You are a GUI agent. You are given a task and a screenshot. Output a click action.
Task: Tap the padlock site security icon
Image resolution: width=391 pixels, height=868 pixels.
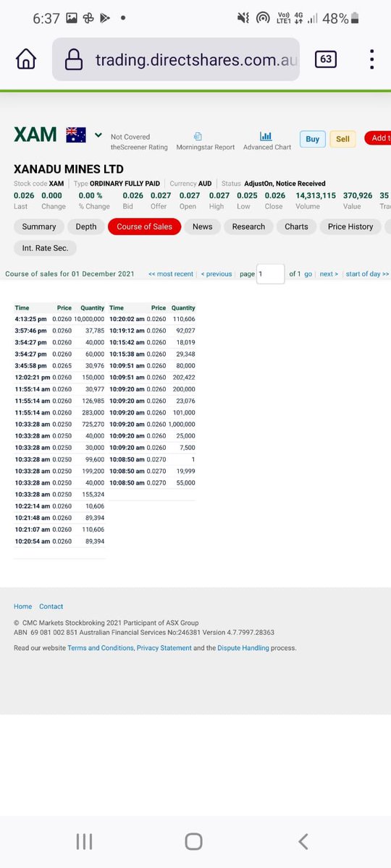(x=74, y=60)
